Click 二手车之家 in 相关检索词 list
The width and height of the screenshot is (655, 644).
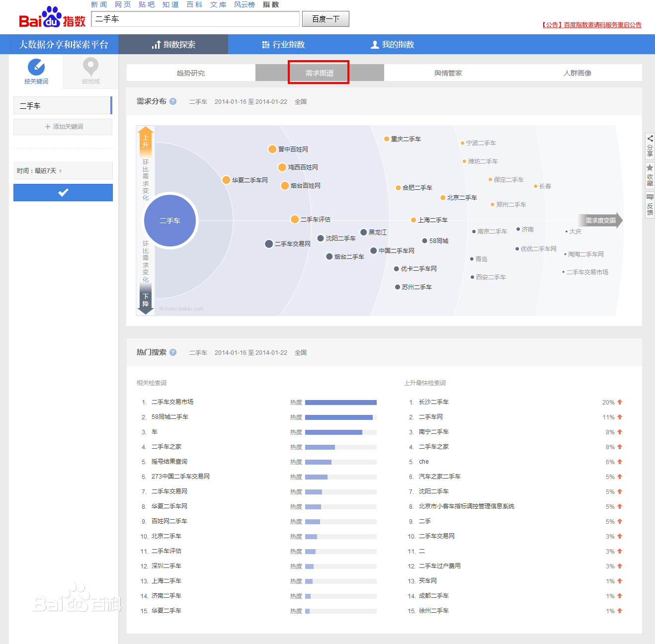[x=166, y=447]
